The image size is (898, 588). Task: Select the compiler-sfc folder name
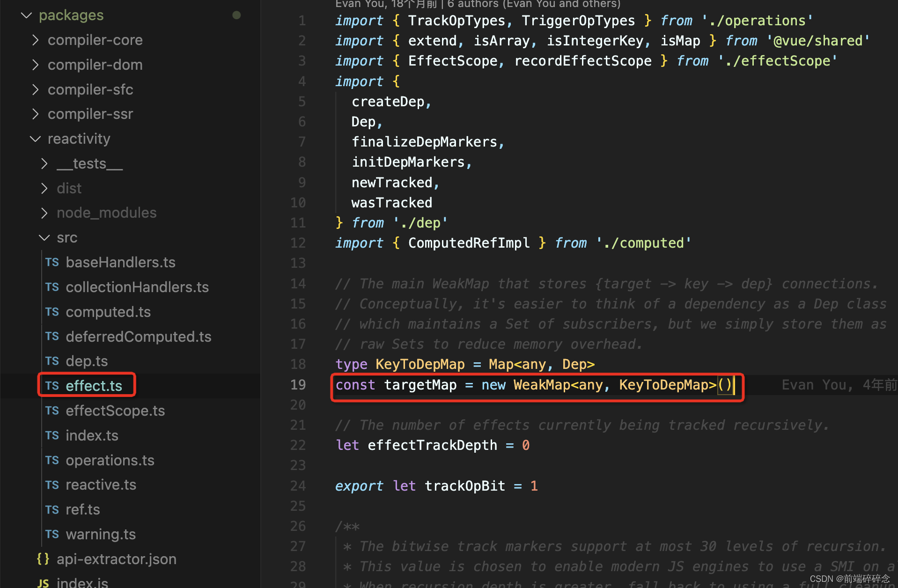click(x=90, y=89)
